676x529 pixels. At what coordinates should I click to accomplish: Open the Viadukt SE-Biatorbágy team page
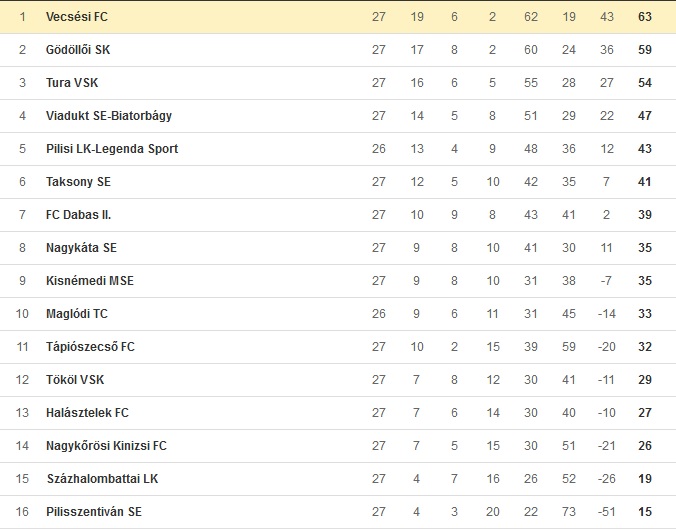(109, 116)
